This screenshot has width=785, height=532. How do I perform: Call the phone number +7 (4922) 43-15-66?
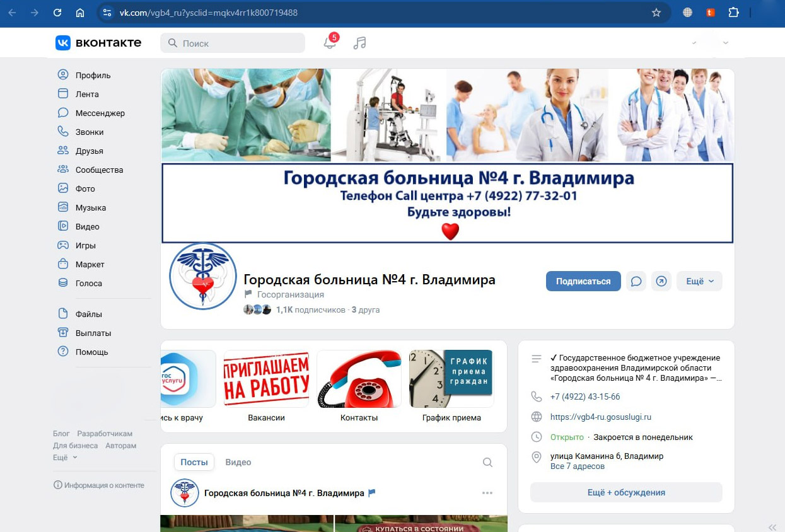coord(585,396)
